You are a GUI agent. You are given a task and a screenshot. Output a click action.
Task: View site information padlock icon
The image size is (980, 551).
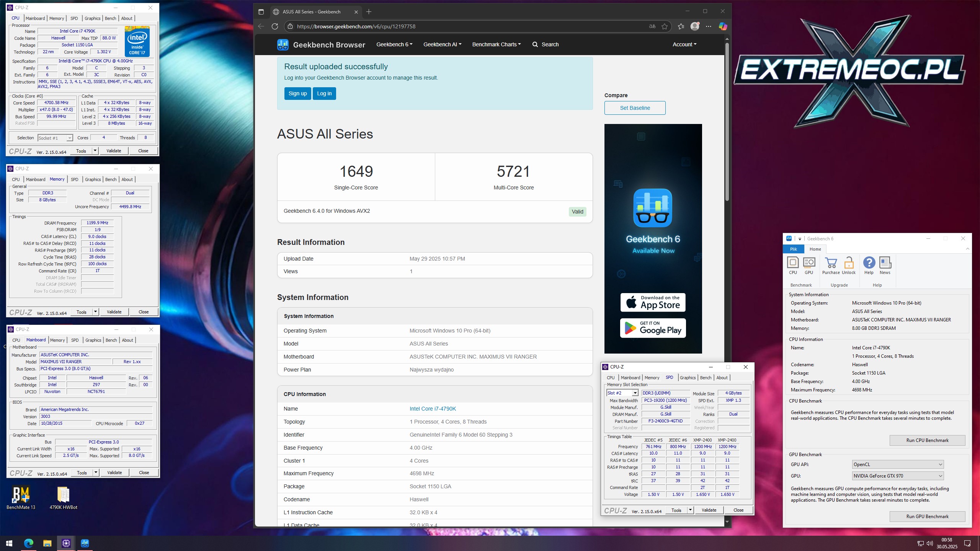coord(290,26)
